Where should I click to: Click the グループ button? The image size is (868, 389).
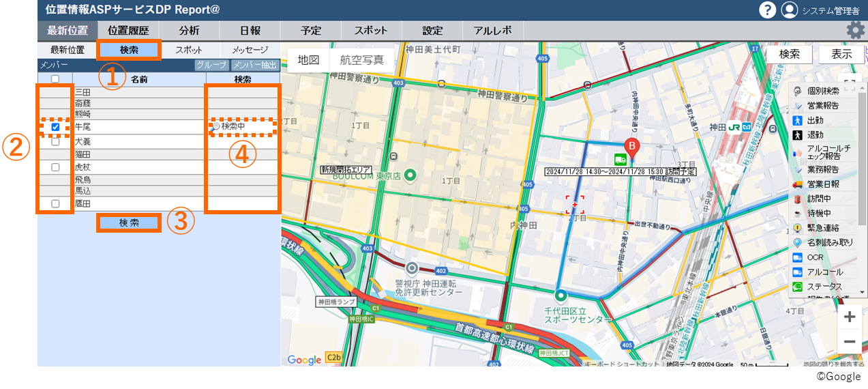(x=212, y=66)
